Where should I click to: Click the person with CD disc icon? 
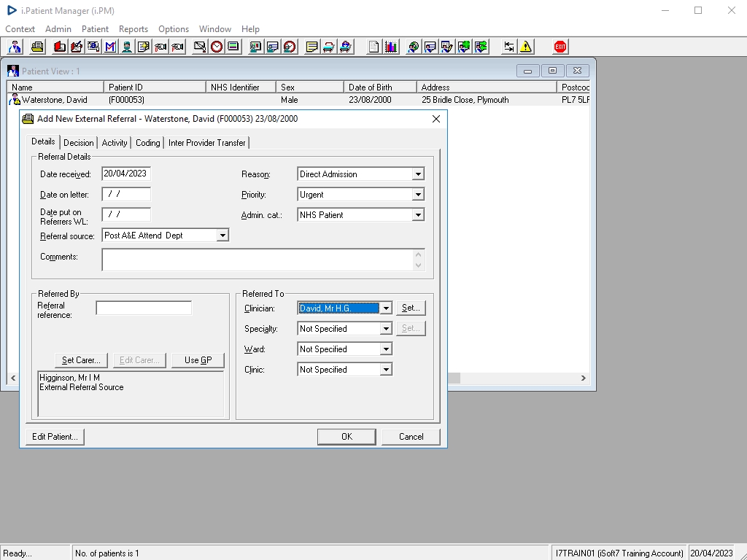click(413, 47)
